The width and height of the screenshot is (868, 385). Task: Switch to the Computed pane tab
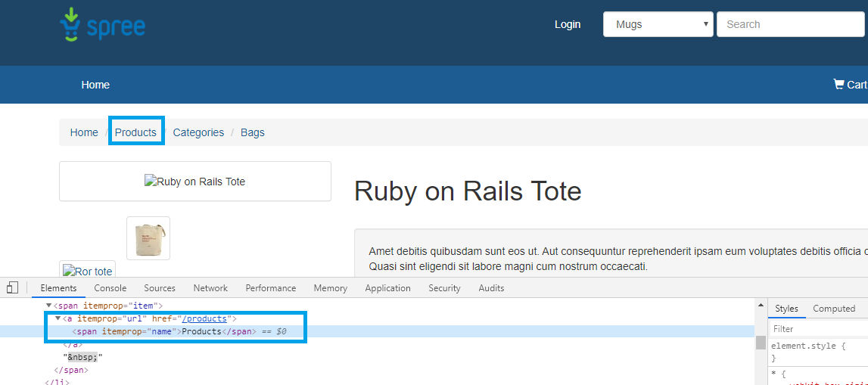pyautogui.click(x=834, y=309)
